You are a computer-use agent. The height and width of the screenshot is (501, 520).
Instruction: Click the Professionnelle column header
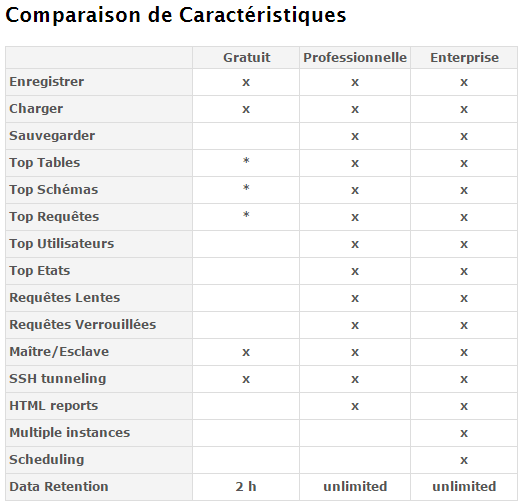click(x=355, y=58)
